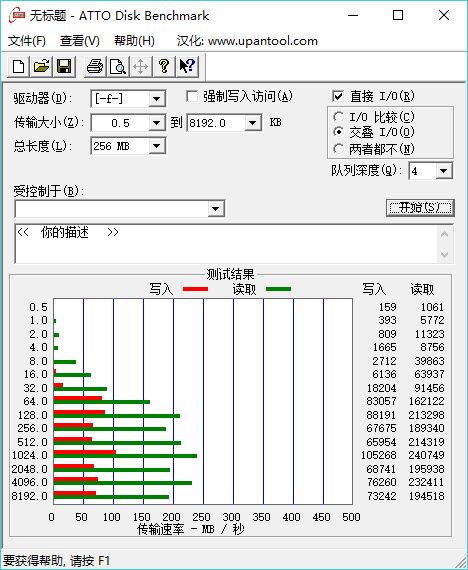This screenshot has height=570, width=468.
Task: Select the 两者都不(N) radio button
Action: 338,149
